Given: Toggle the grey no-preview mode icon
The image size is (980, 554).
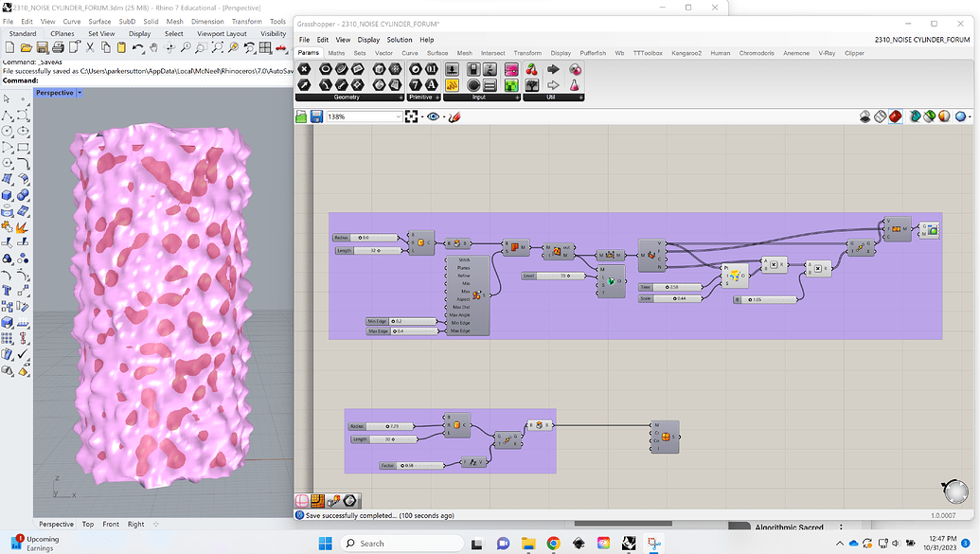Looking at the screenshot, I should [865, 116].
